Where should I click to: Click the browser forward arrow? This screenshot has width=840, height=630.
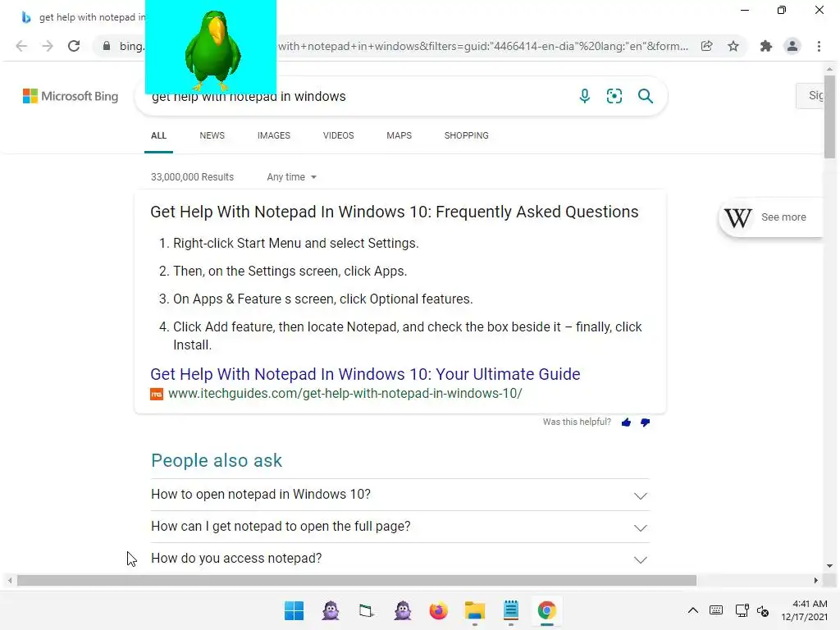pyautogui.click(x=48, y=46)
